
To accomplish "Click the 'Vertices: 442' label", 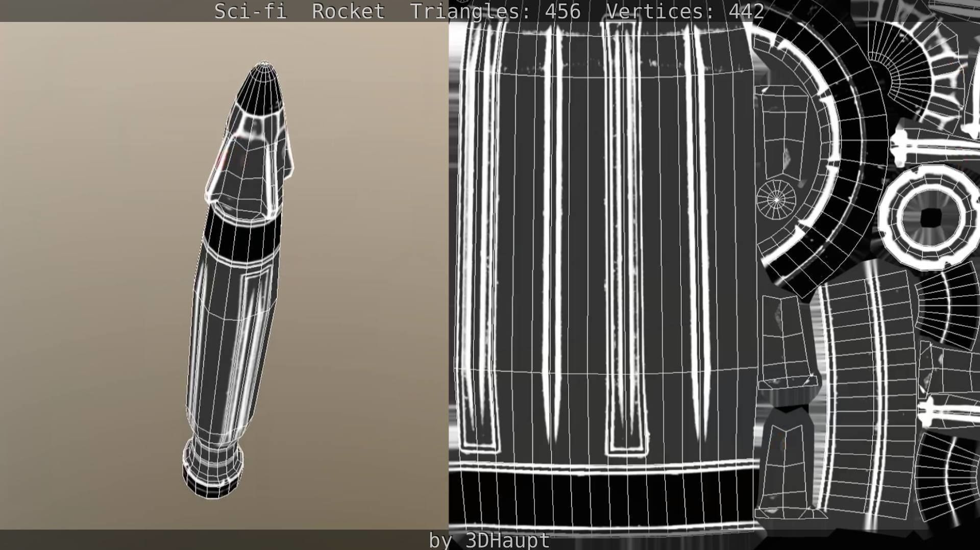I will coord(685,11).
